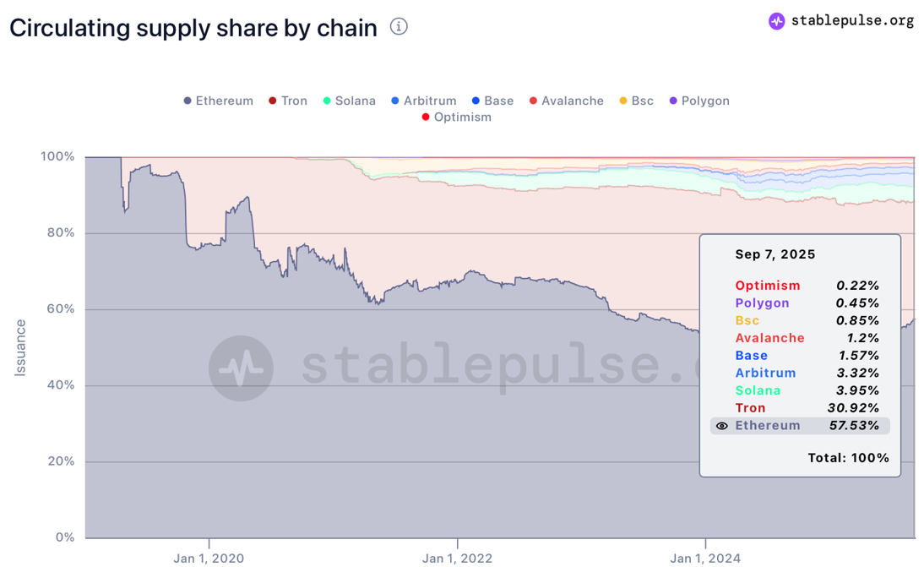Click the eye icon next to Ethereum
The image size is (924, 567).
pyautogui.click(x=721, y=426)
